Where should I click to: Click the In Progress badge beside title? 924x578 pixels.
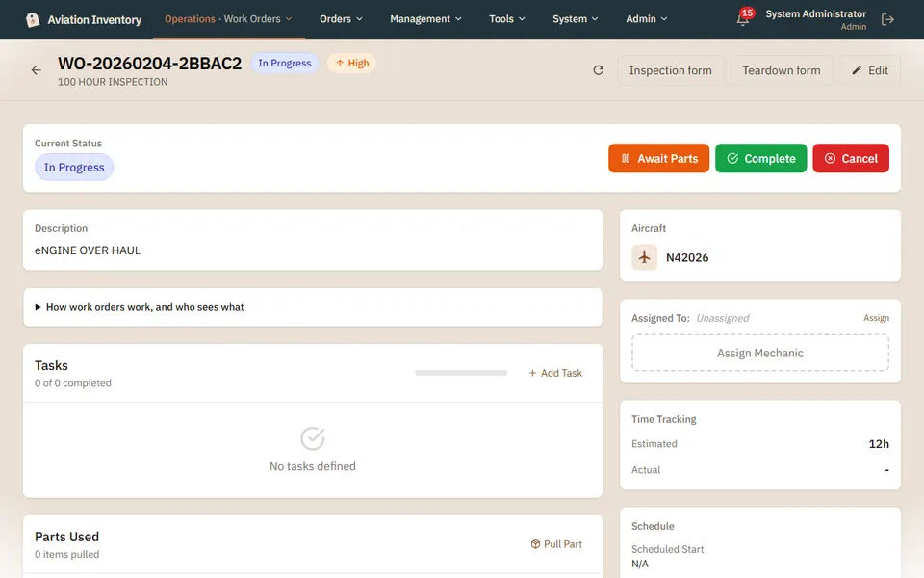click(285, 64)
